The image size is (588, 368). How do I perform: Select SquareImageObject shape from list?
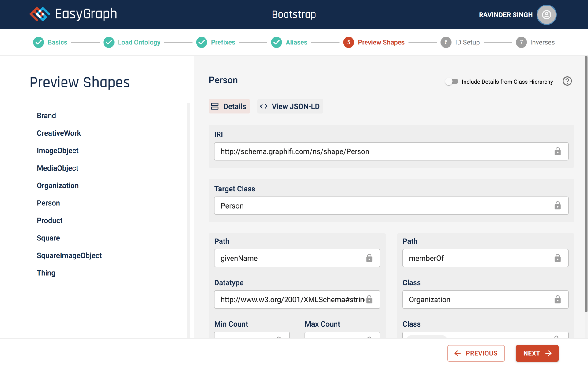pyautogui.click(x=69, y=255)
